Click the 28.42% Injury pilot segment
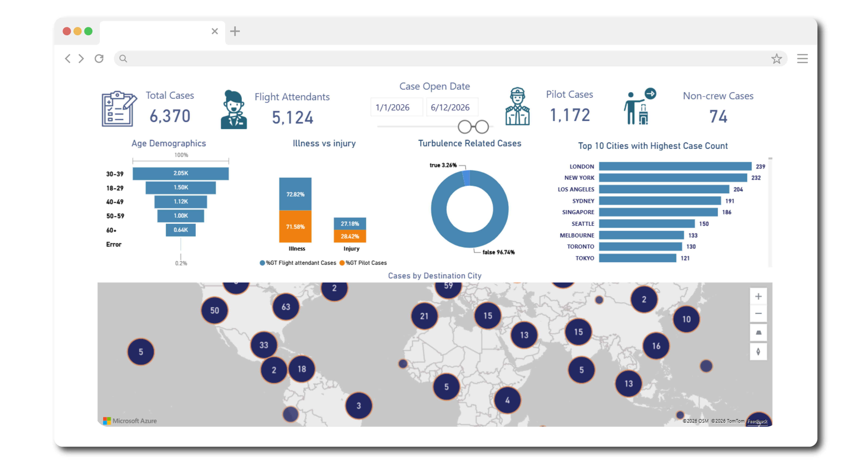This screenshot has height=473, width=868. [350, 236]
